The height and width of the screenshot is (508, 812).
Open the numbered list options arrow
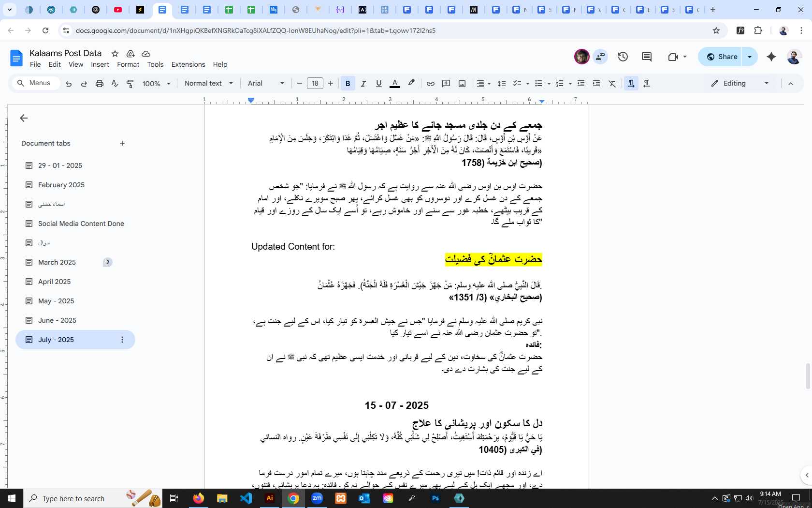pyautogui.click(x=570, y=84)
